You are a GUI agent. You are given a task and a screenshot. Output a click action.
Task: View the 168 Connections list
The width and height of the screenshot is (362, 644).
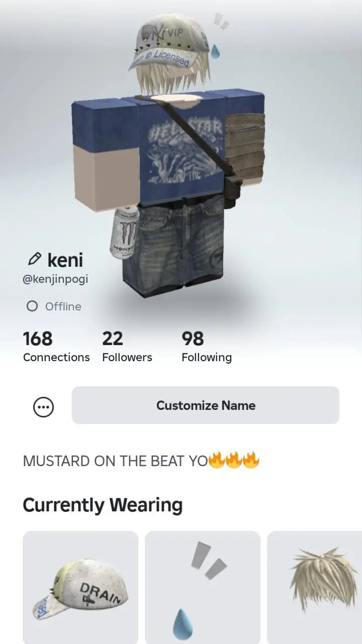coord(56,347)
